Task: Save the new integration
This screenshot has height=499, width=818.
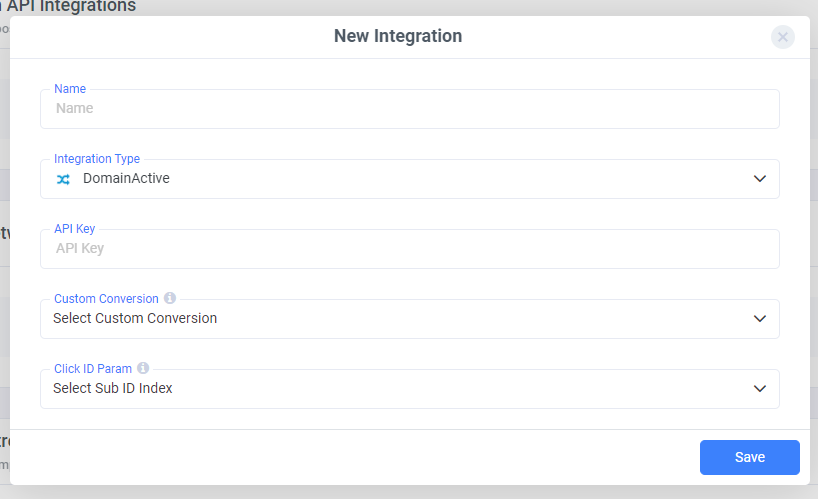Action: click(749, 457)
